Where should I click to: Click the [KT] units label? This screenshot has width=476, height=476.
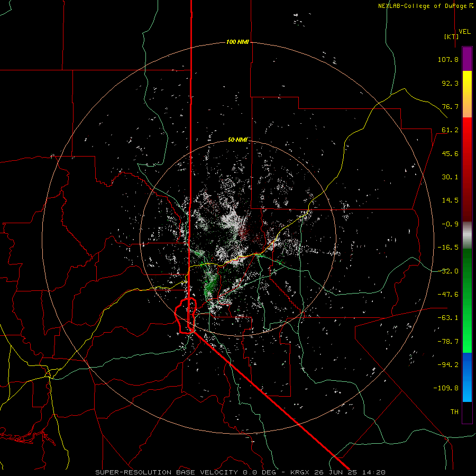[x=451, y=36]
